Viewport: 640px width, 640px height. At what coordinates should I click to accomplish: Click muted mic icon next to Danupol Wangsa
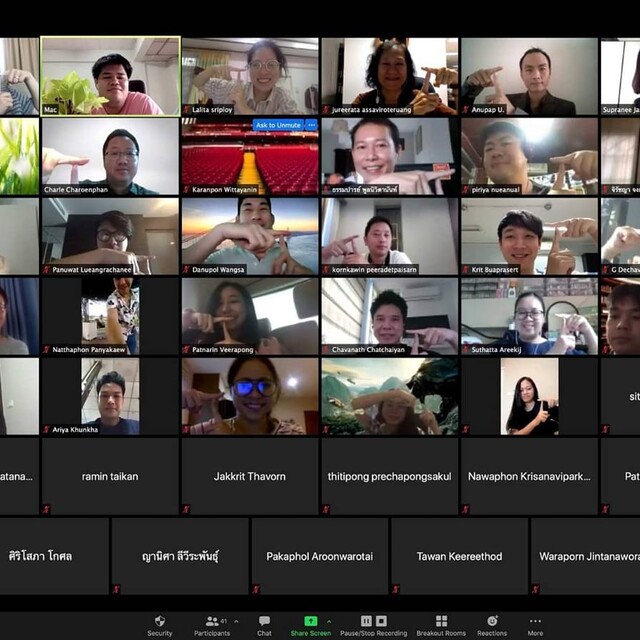pyautogui.click(x=186, y=269)
